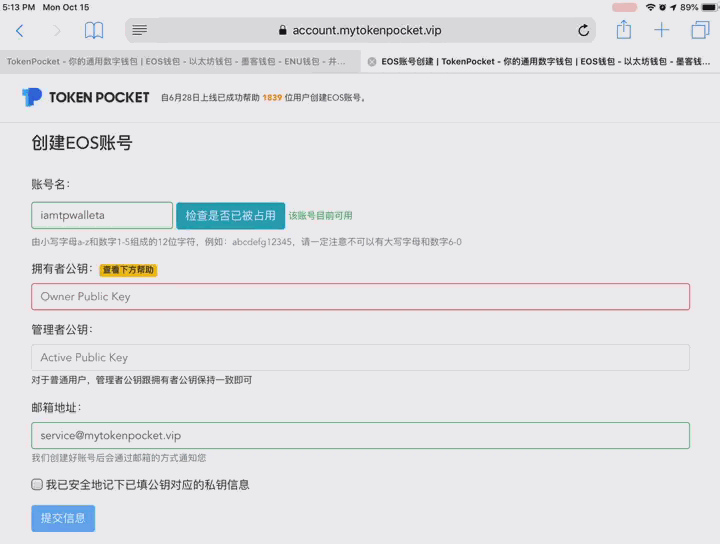Click the Wi-Fi icon in status bar
Image resolution: width=720 pixels, height=544 pixels.
click(x=650, y=7)
